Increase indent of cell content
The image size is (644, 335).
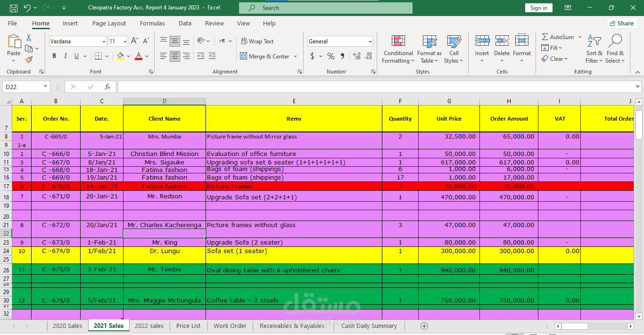[213, 56]
